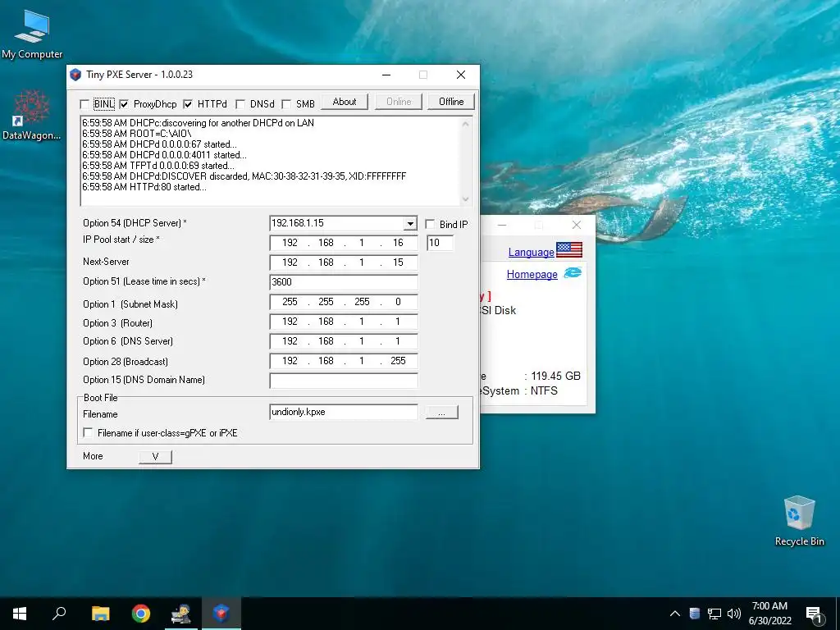This screenshot has height=630, width=840.
Task: Enable the SMB checkbox
Action: click(x=286, y=104)
